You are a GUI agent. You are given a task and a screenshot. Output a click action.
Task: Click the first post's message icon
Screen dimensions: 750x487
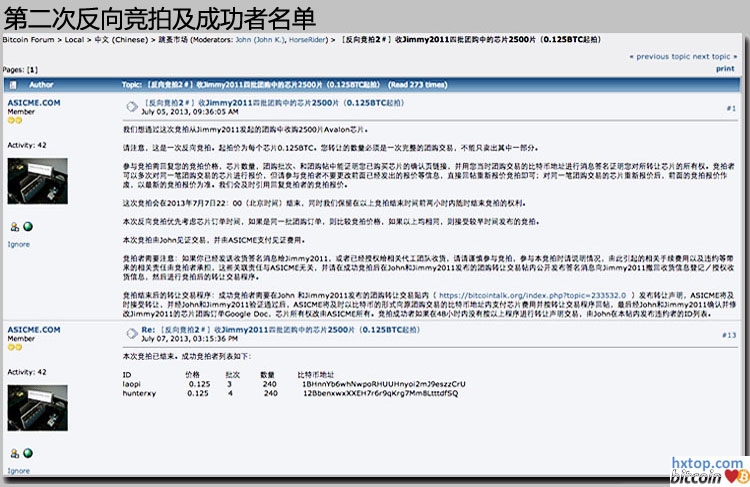pos(131,106)
